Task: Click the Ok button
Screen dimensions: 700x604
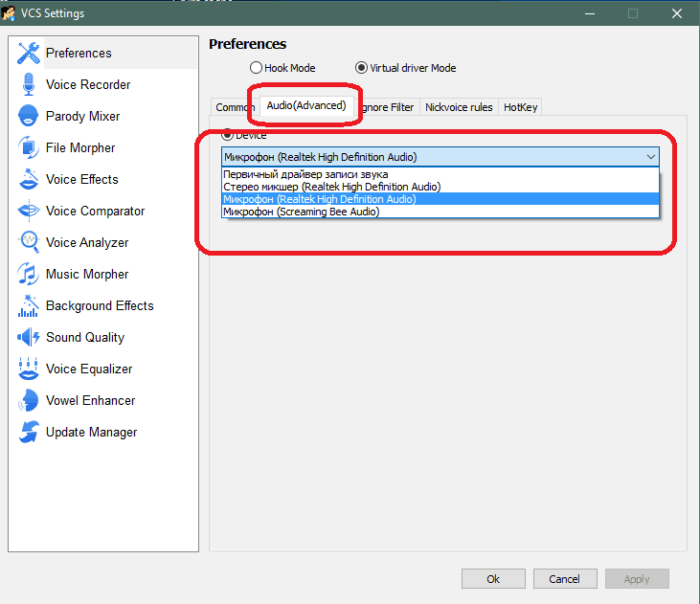Action: click(x=493, y=579)
